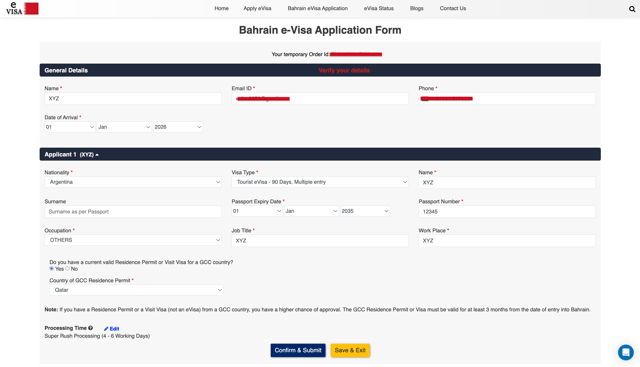The width and height of the screenshot is (640, 367).
Task: Open the Occupation dropdown showing OTHERS
Action: (133, 240)
